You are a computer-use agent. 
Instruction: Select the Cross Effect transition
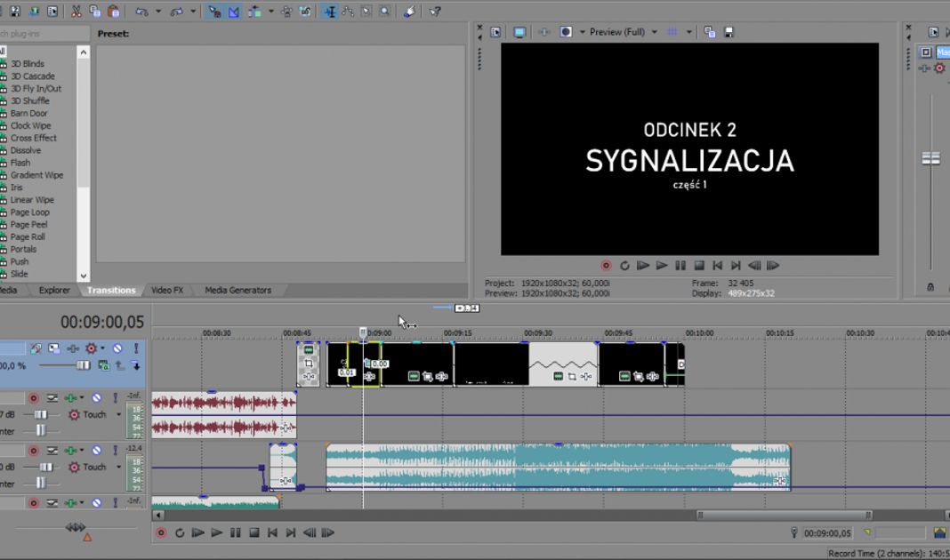click(33, 138)
